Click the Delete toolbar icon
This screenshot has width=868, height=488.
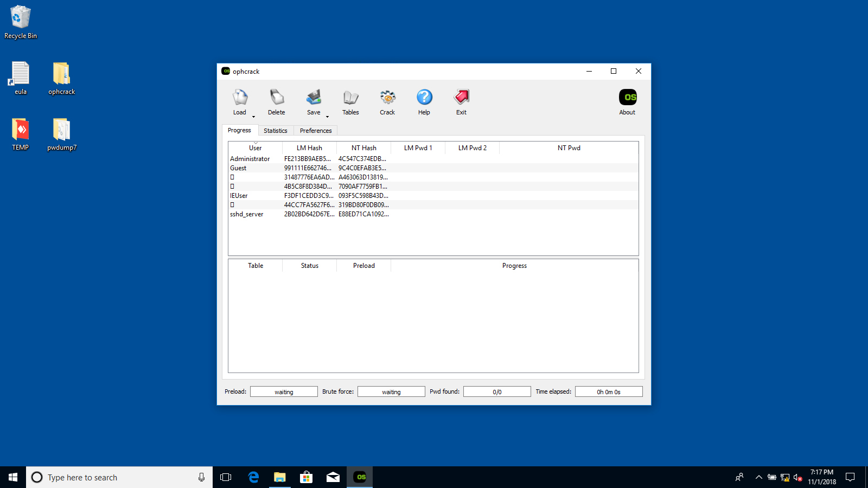(x=276, y=102)
